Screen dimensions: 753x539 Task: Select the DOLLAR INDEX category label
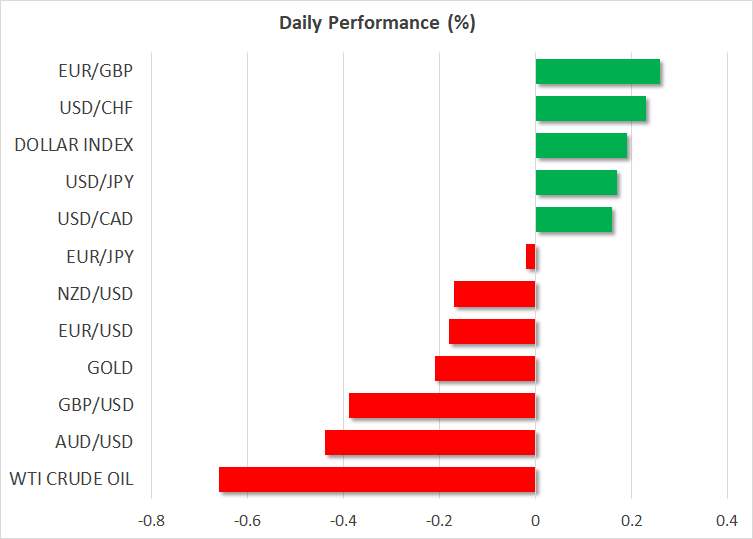(x=74, y=146)
